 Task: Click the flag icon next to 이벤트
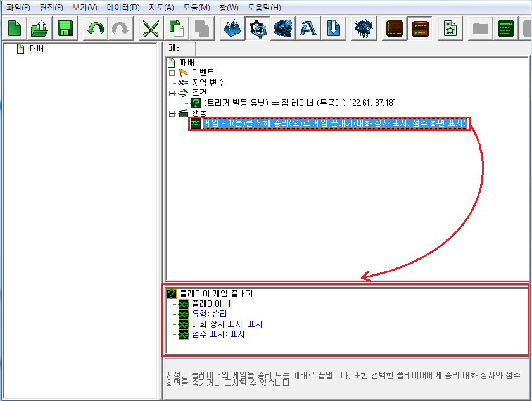tap(184, 73)
